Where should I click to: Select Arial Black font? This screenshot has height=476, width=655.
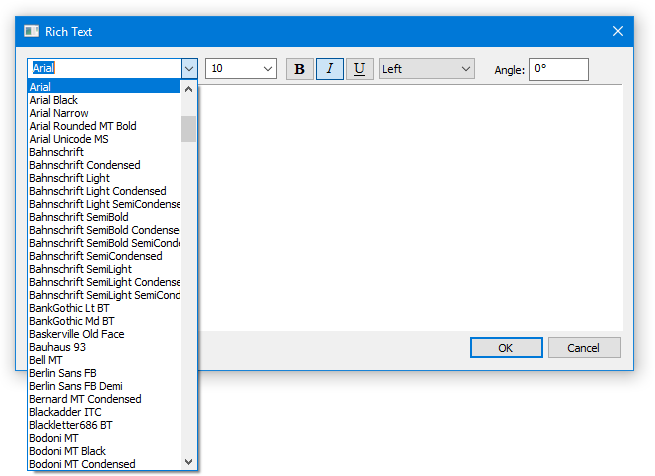click(104, 100)
